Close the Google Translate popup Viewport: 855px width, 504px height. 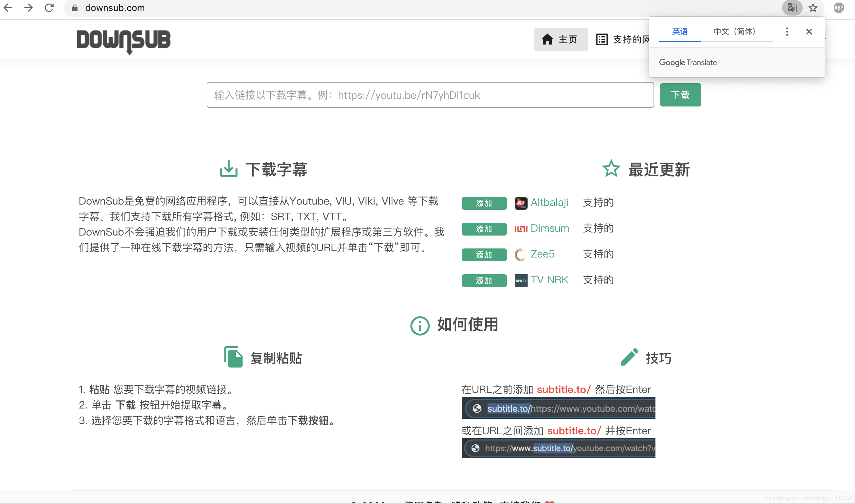pyautogui.click(x=809, y=32)
